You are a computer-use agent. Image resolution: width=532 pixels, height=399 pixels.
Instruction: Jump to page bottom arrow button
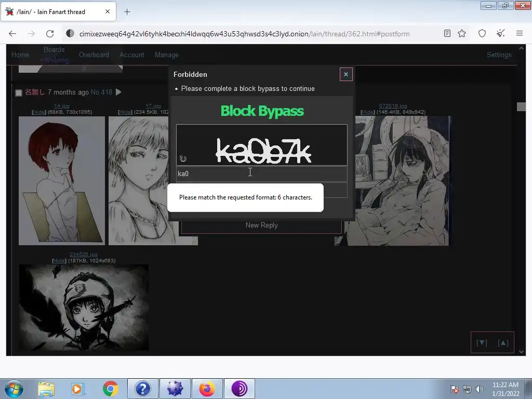tap(482, 343)
